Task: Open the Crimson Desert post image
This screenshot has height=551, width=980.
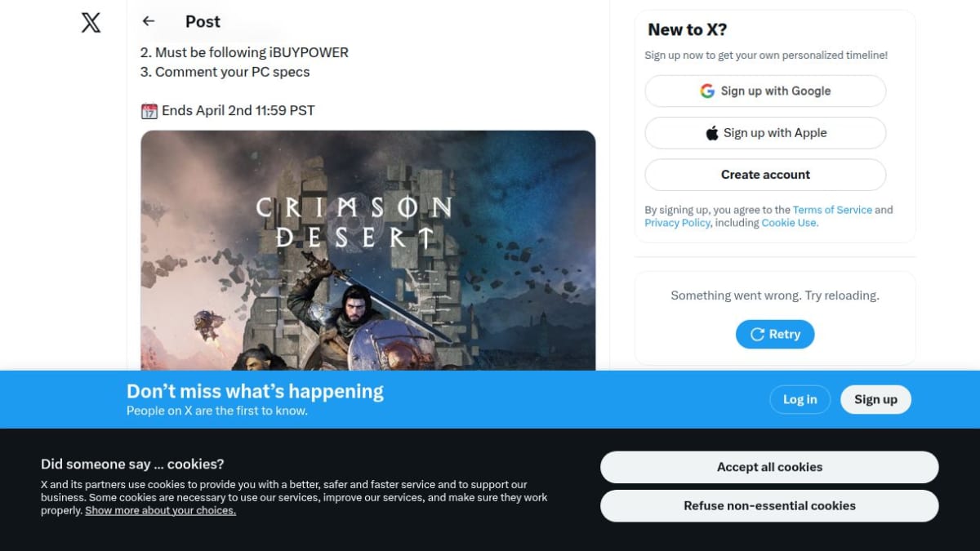Action: (x=368, y=251)
